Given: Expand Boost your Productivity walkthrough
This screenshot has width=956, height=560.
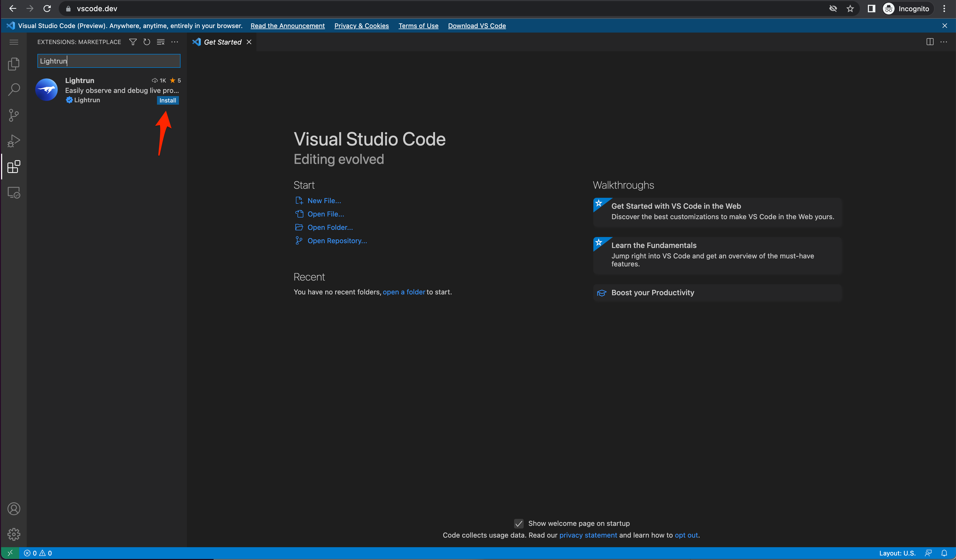Looking at the screenshot, I should click(x=652, y=293).
